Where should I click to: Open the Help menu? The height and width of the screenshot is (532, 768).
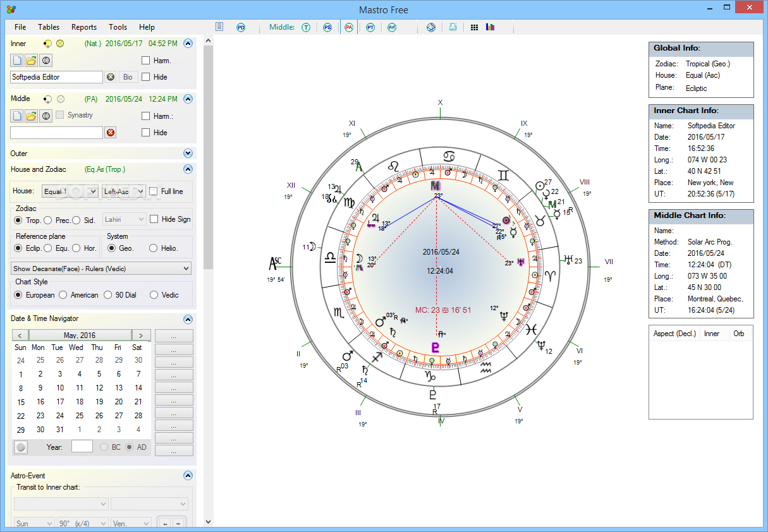pyautogui.click(x=147, y=27)
